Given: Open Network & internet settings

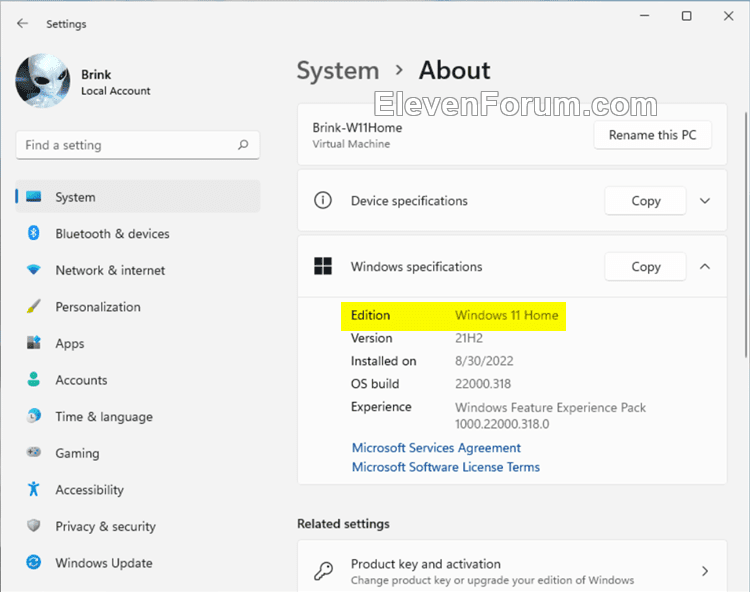Looking at the screenshot, I should click(110, 270).
